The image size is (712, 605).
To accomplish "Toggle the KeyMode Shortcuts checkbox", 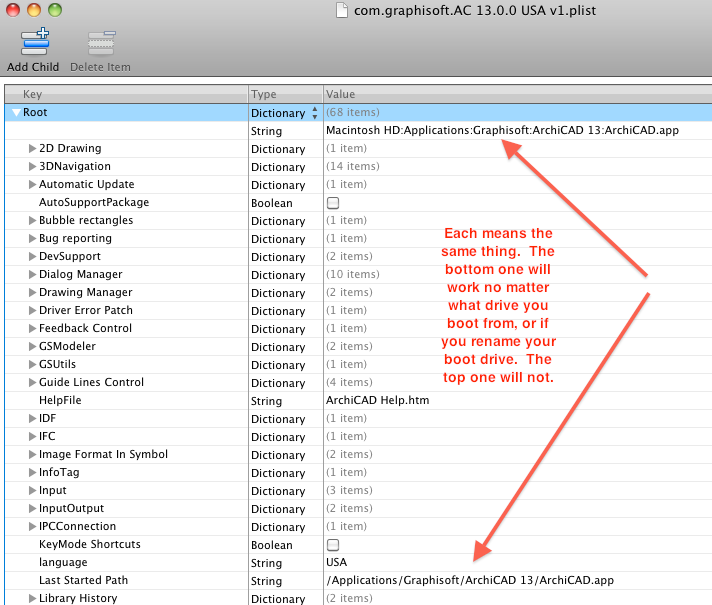I will coord(333,545).
